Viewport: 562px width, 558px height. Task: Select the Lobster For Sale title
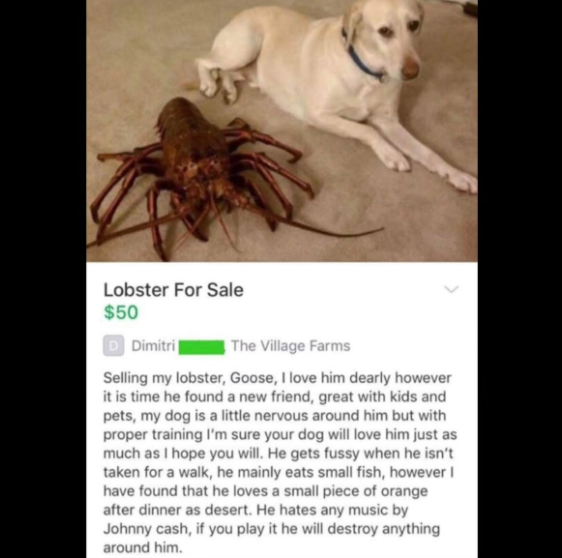[x=173, y=290]
